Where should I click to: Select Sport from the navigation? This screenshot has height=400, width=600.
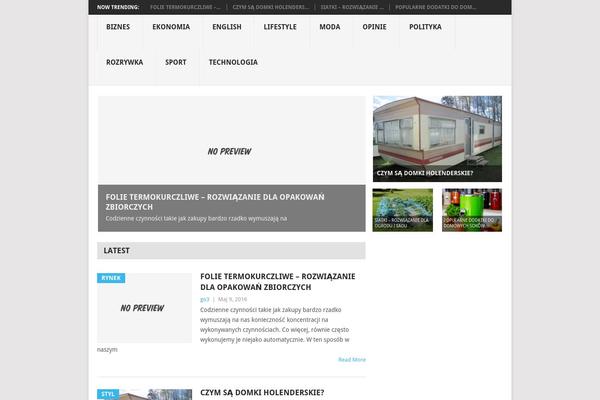click(176, 62)
